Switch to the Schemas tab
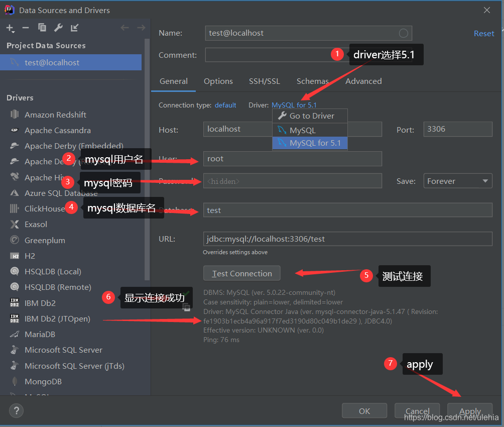Image resolution: width=504 pixels, height=427 pixels. (x=312, y=81)
